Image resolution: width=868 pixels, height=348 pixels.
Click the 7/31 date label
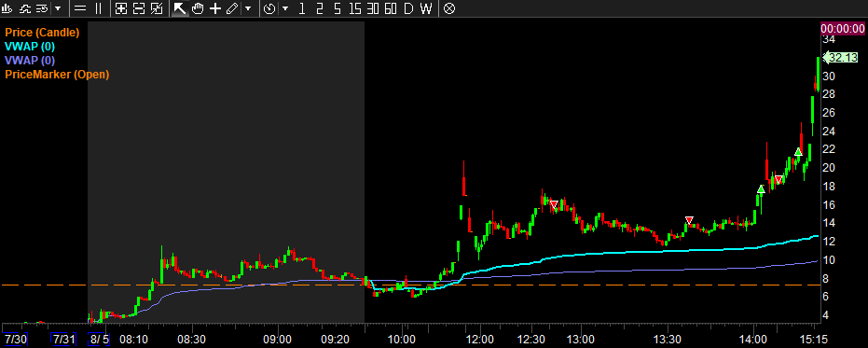(62, 338)
